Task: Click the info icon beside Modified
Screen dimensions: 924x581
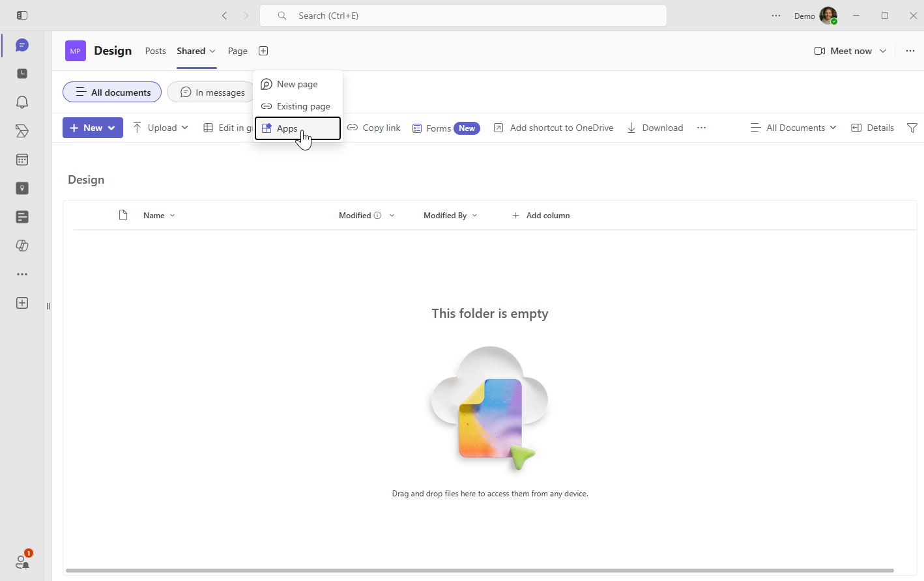Action: pos(377,216)
